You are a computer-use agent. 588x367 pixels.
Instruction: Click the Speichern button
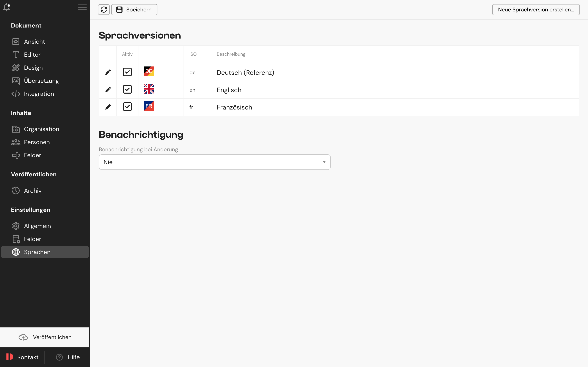[x=134, y=9]
